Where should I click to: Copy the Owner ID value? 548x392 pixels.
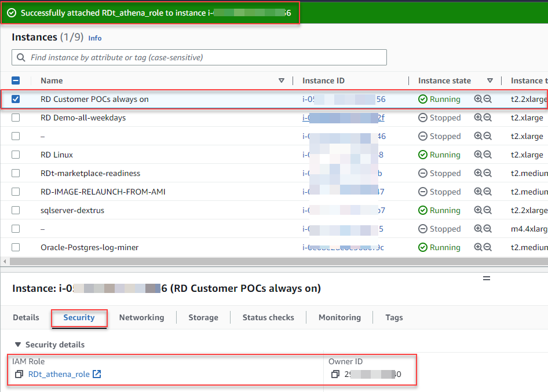(335, 374)
